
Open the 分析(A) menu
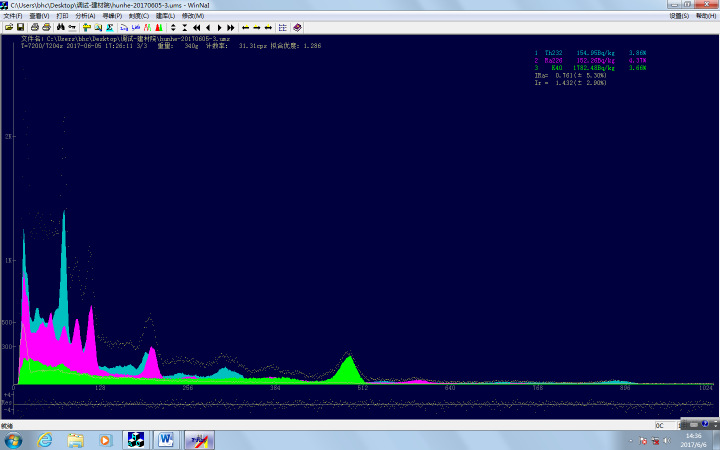(85, 16)
